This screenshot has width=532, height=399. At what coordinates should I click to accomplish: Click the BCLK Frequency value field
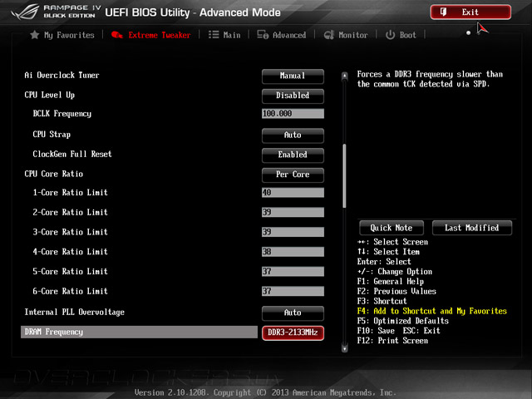[293, 114]
